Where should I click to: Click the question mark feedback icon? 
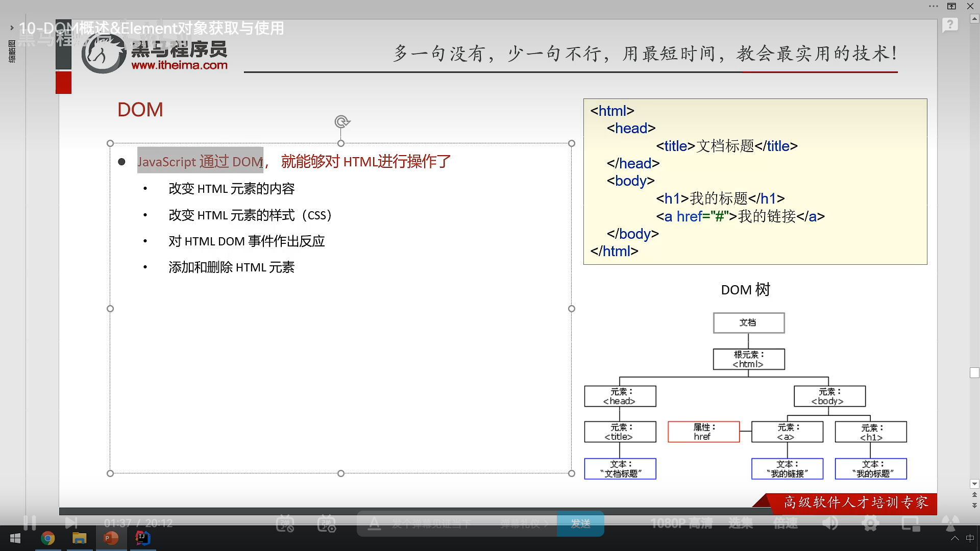950,24
